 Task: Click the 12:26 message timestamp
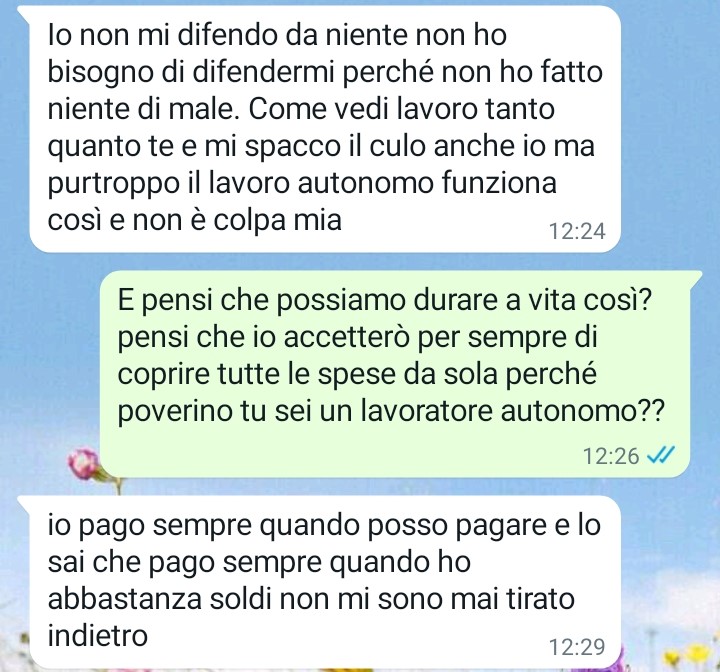611,456
